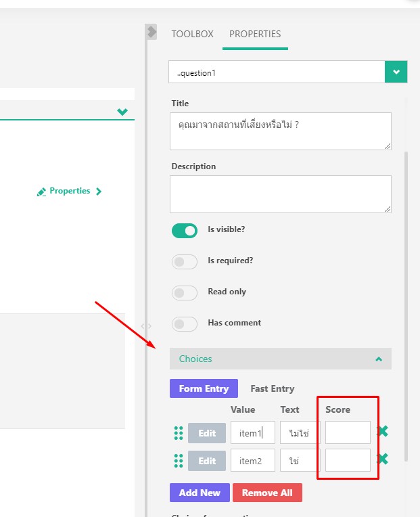Image resolution: width=420 pixels, height=517 pixels.
Task: Select the Fast Entry tab
Action: point(272,388)
